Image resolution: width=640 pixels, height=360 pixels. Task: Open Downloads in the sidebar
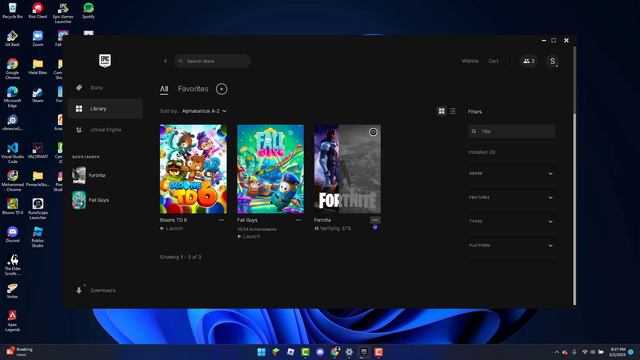click(x=96, y=290)
